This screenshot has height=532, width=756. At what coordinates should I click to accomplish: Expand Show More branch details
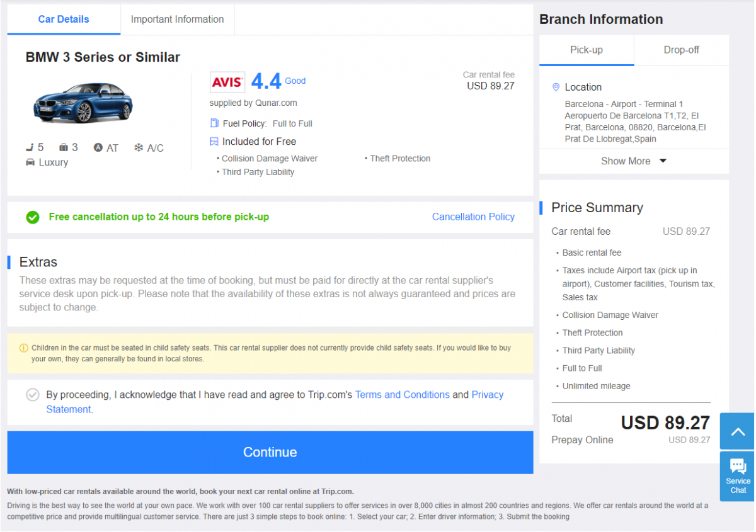[626, 161]
